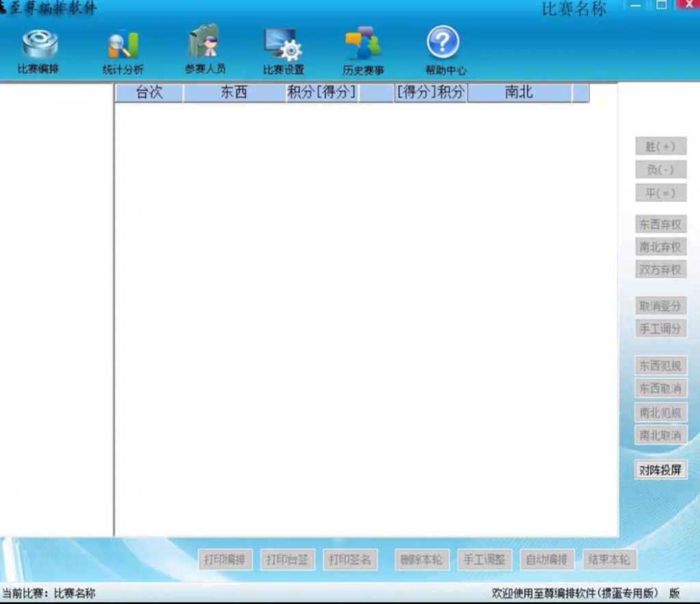Click the 比赛名称 title text

(574, 9)
